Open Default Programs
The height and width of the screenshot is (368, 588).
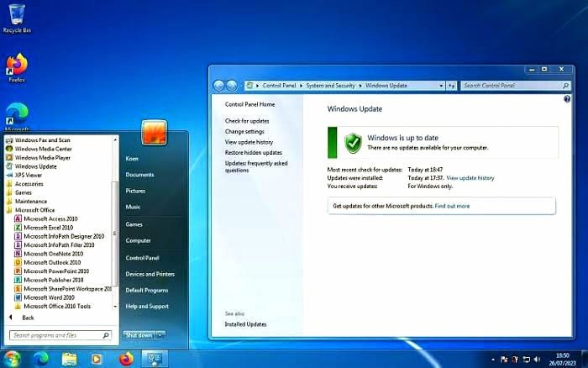(x=147, y=291)
